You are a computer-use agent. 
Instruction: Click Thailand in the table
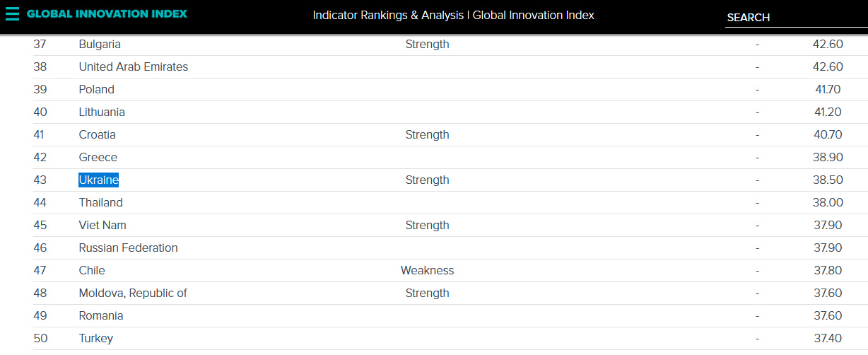click(100, 202)
